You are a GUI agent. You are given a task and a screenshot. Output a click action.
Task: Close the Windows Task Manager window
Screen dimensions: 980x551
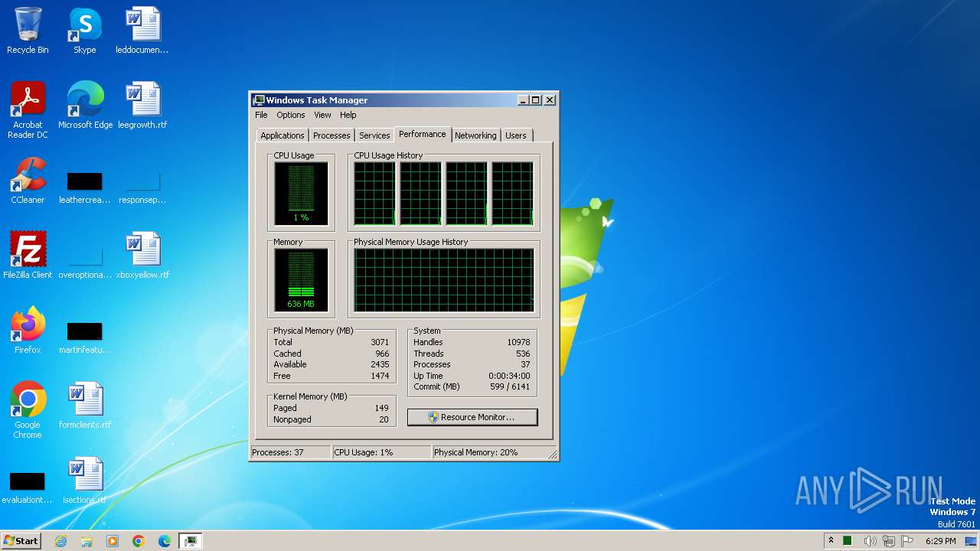click(550, 100)
